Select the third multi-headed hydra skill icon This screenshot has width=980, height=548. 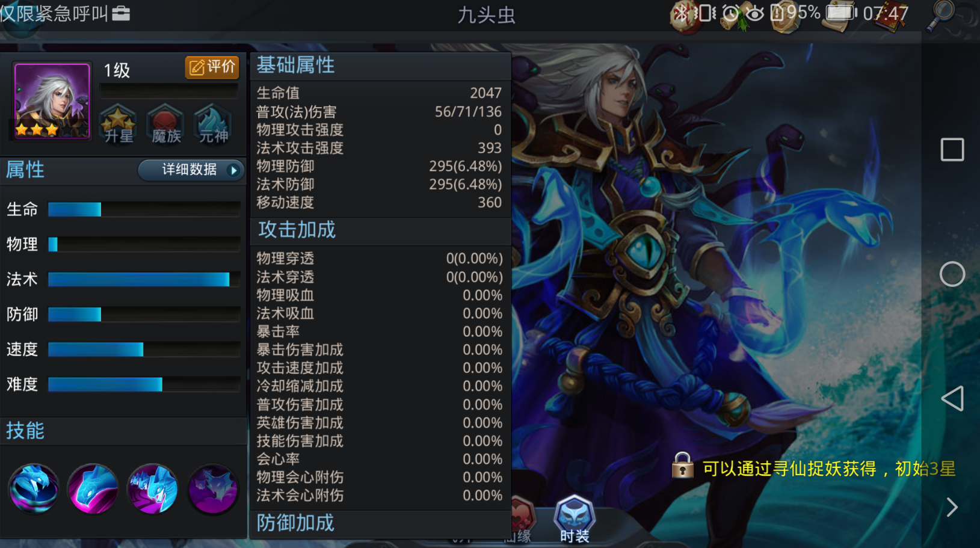(153, 488)
